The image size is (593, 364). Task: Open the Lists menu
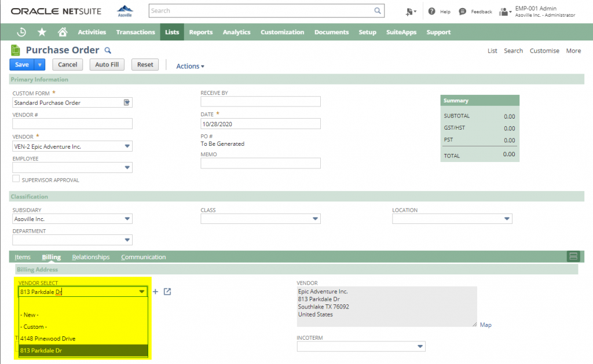(x=172, y=32)
